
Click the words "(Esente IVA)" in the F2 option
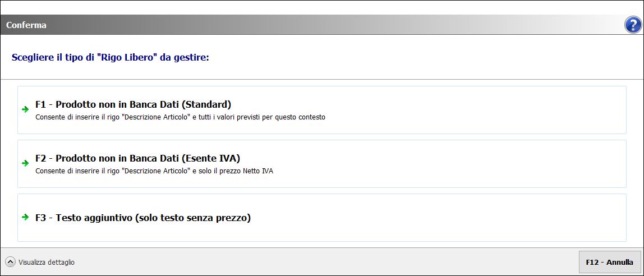(212, 158)
